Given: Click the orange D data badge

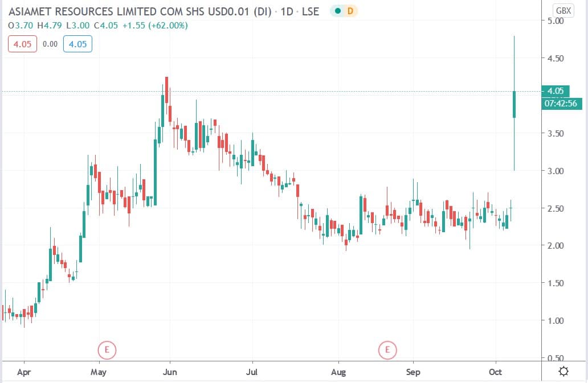Looking at the screenshot, I should tap(350, 11).
